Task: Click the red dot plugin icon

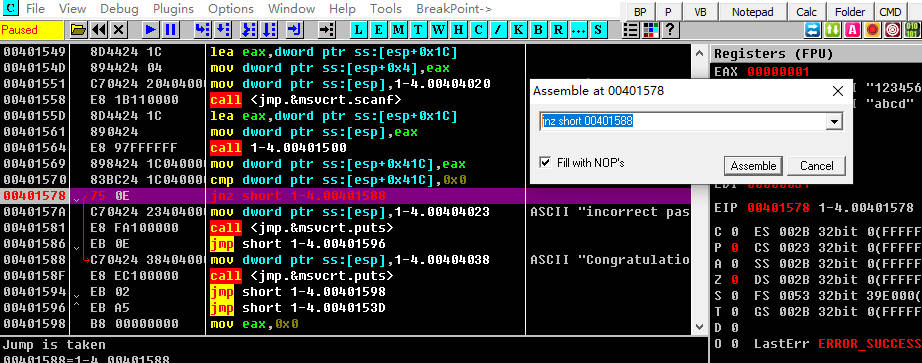Action: 873,29
